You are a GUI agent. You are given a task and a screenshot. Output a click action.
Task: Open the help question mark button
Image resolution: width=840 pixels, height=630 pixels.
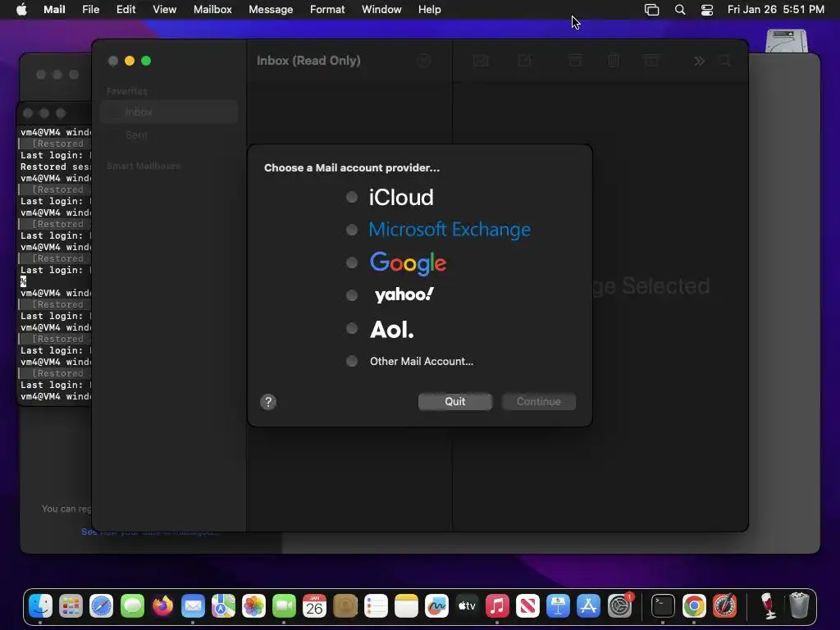pyautogui.click(x=268, y=402)
